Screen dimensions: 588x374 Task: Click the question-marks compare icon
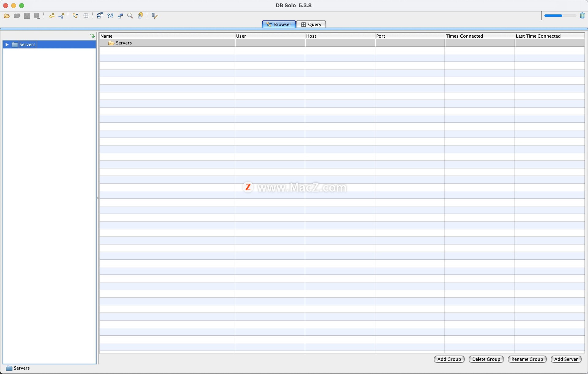click(110, 16)
